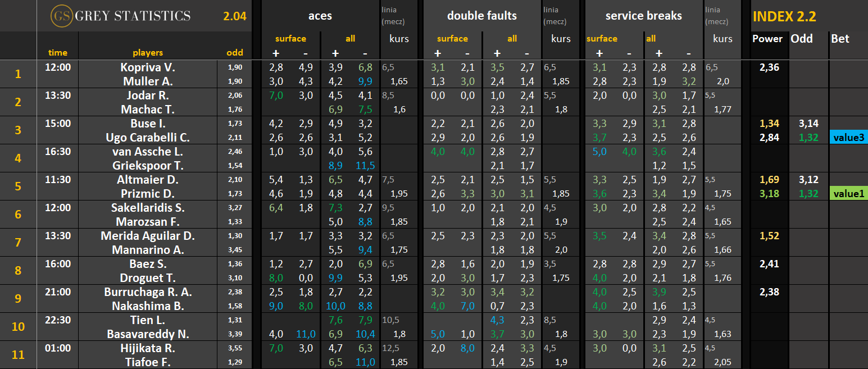Select the service breaks section header
This screenshot has height=369, width=868.
643,16
